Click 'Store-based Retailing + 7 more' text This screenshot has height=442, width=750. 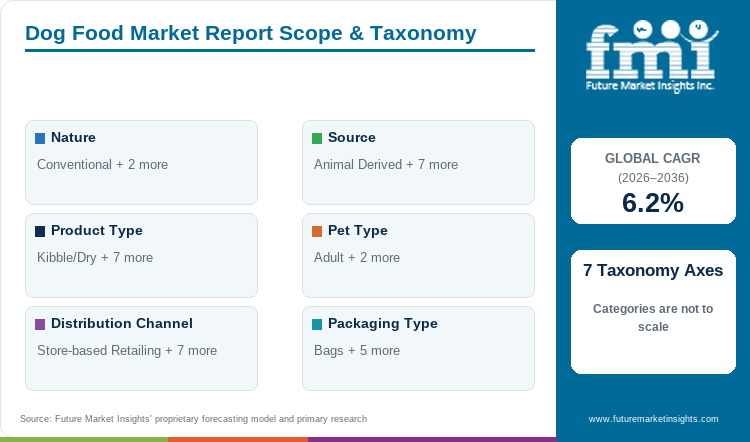[127, 351]
